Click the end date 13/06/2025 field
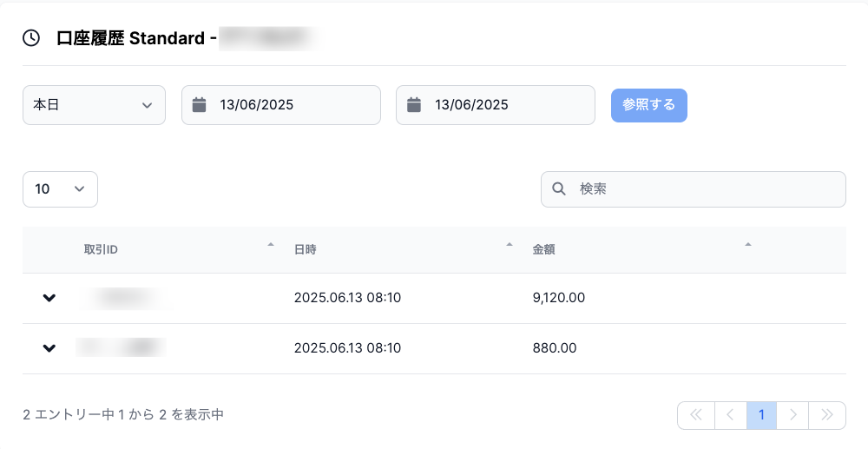This screenshot has width=868, height=449. click(496, 105)
